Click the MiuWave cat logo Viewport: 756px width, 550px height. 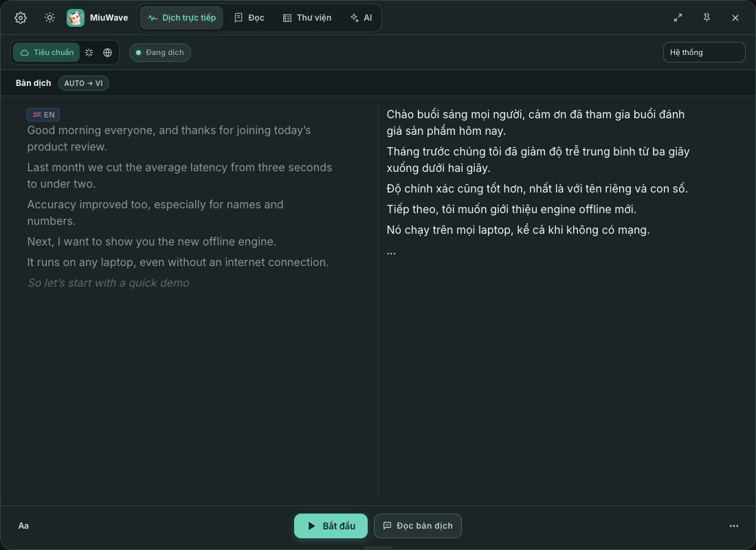click(x=75, y=18)
